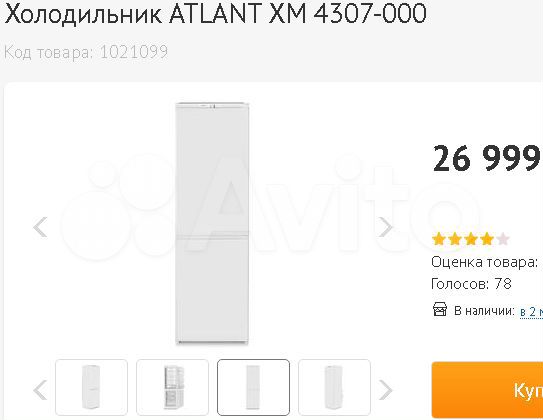The width and height of the screenshot is (543, 420).
Task: Click the orange Купить button
Action: [487, 390]
